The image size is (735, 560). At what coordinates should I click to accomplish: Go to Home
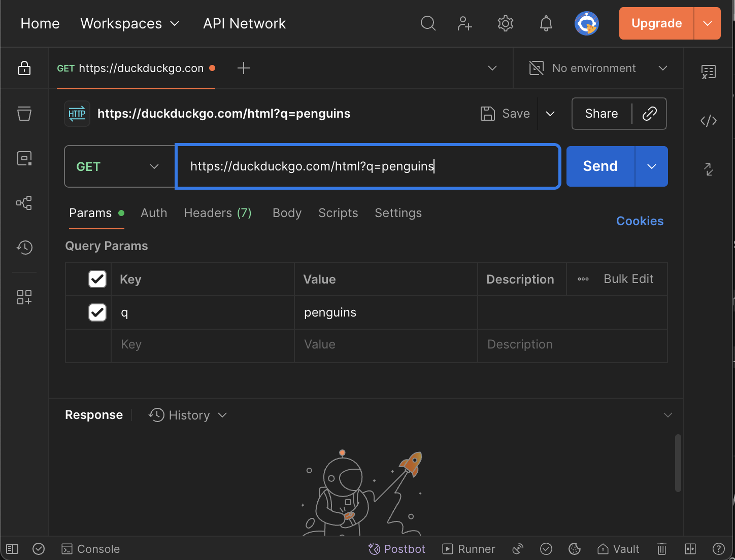(x=40, y=23)
